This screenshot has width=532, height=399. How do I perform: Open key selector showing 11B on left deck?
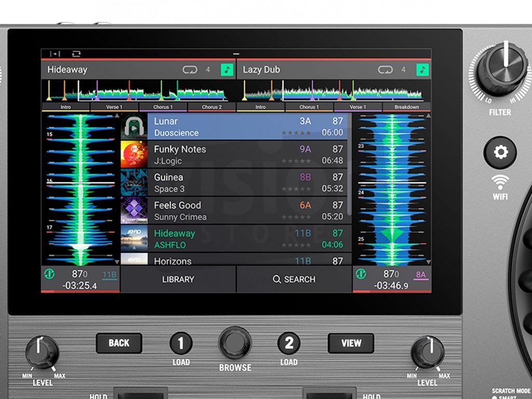point(109,275)
